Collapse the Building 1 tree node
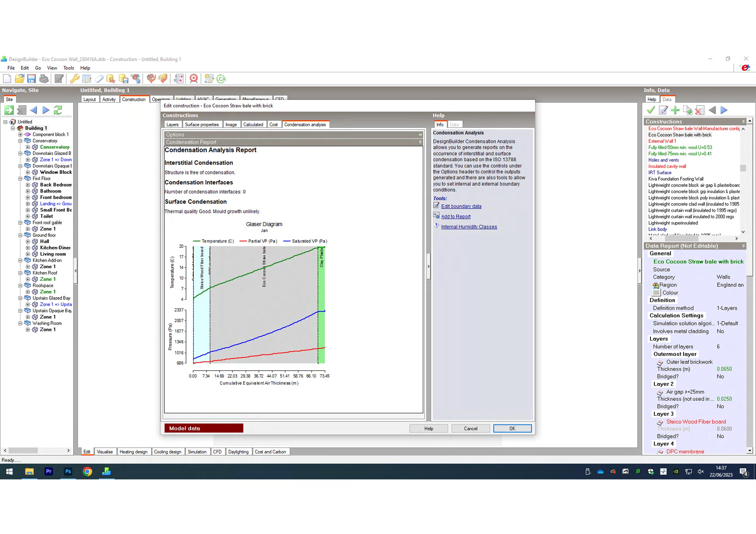 pyautogui.click(x=13, y=128)
